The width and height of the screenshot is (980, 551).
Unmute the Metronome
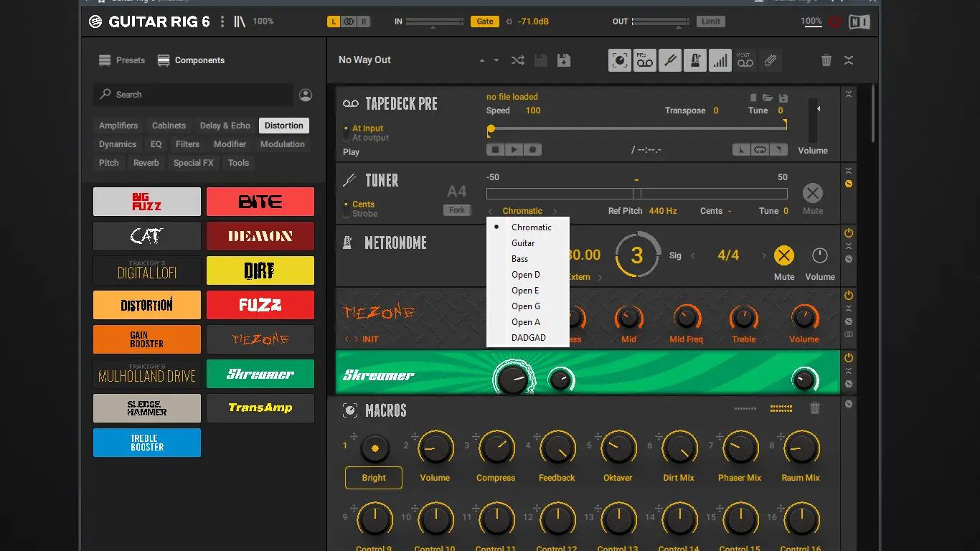click(784, 256)
